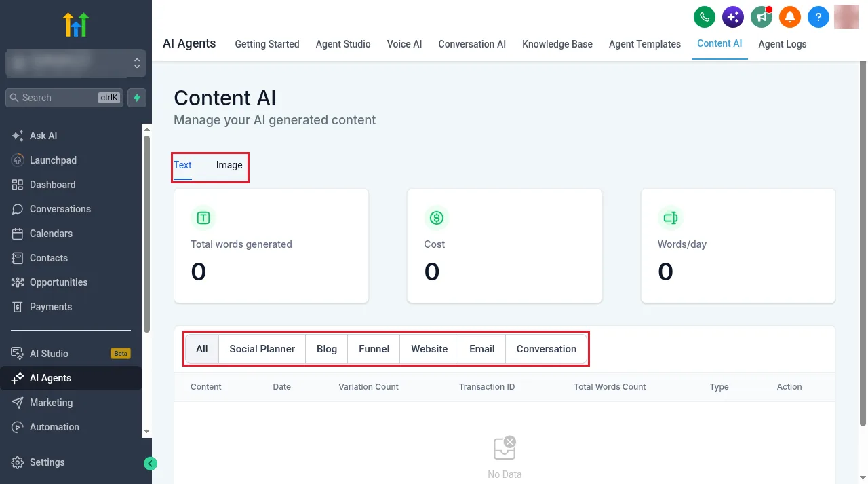Click the sidebar scroll down arrow
This screenshot has width=868, height=484.
146,431
